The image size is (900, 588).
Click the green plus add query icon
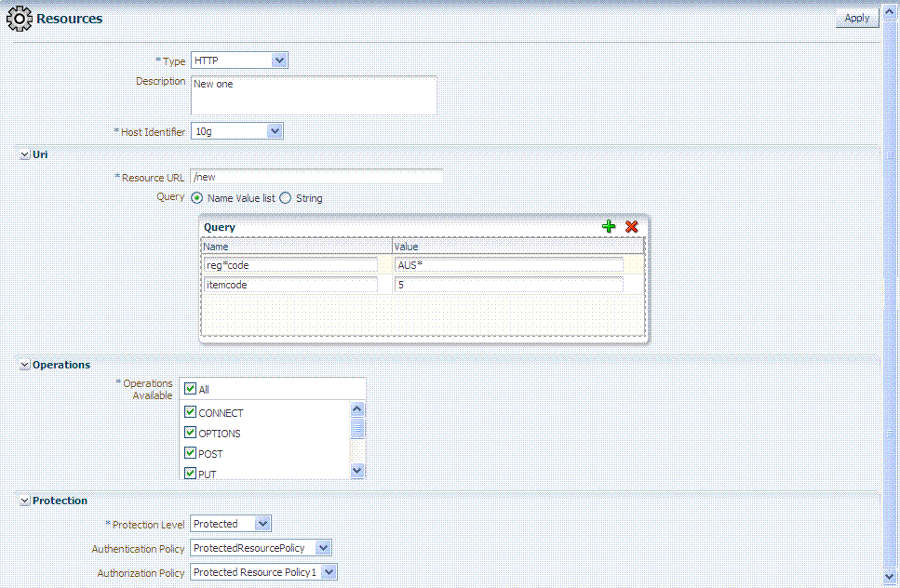click(x=609, y=227)
